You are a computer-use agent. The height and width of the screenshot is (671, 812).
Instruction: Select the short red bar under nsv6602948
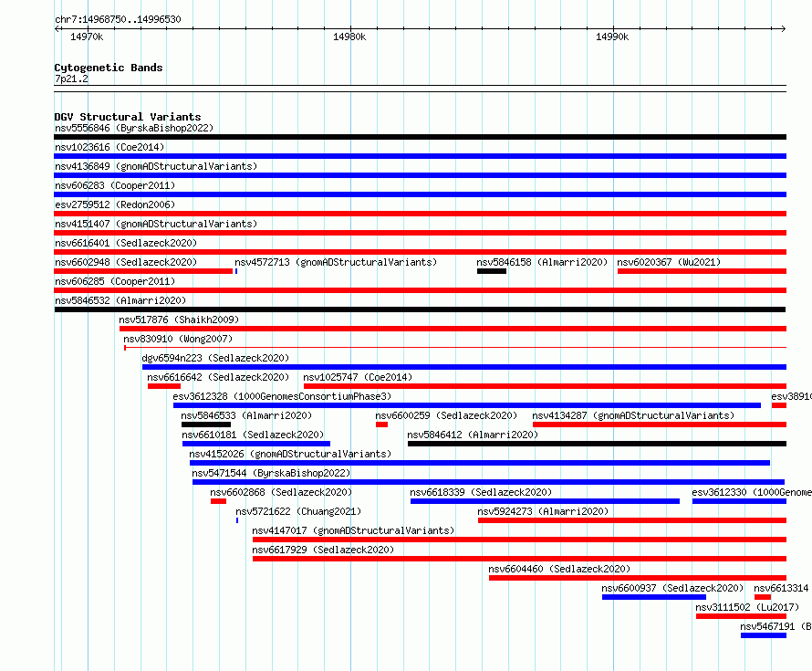click(x=143, y=271)
